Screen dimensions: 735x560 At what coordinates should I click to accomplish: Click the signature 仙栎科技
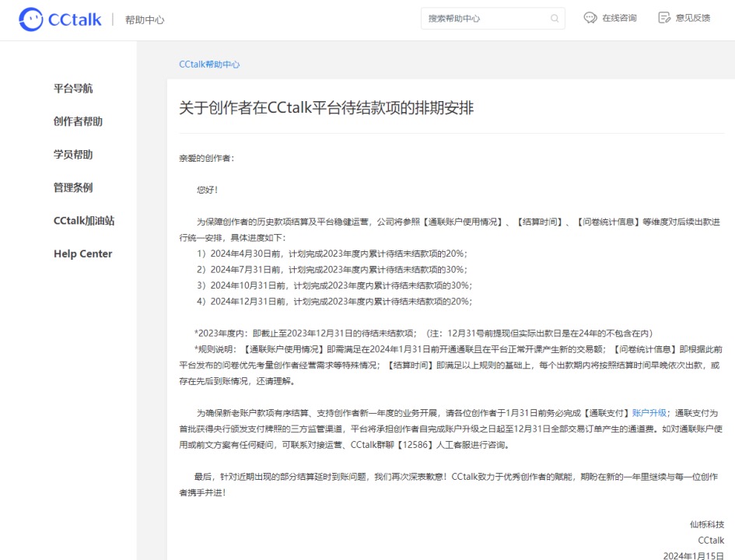tap(707, 524)
